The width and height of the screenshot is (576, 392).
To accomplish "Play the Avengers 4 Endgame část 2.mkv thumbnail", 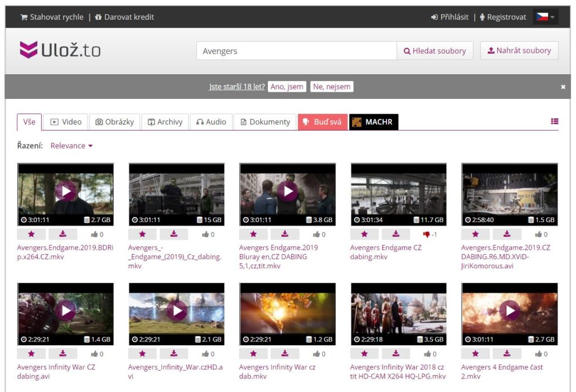I will coord(510,314).
